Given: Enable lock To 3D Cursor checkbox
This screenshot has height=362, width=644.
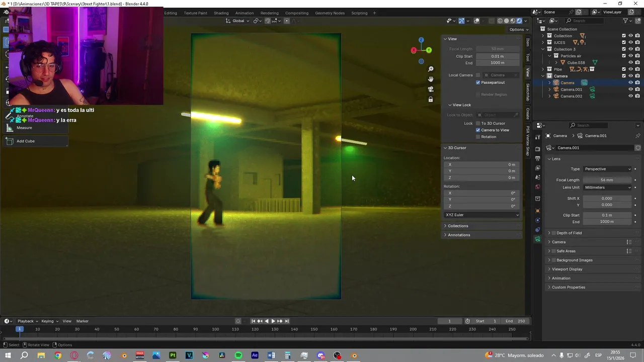Looking at the screenshot, I should pos(478,123).
